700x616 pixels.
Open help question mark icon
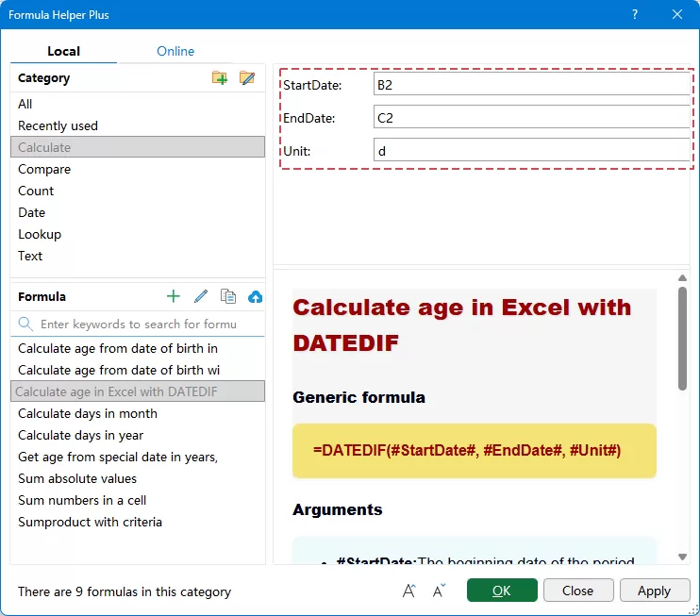tap(635, 14)
